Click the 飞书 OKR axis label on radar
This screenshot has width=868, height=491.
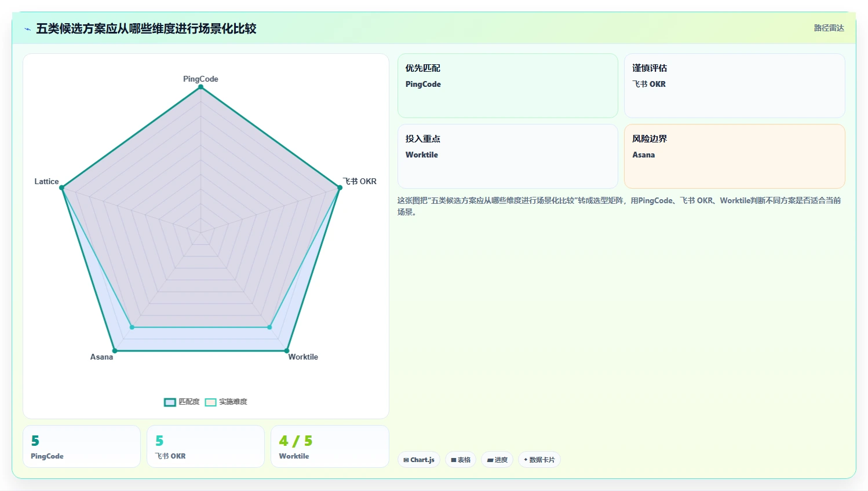tap(359, 181)
